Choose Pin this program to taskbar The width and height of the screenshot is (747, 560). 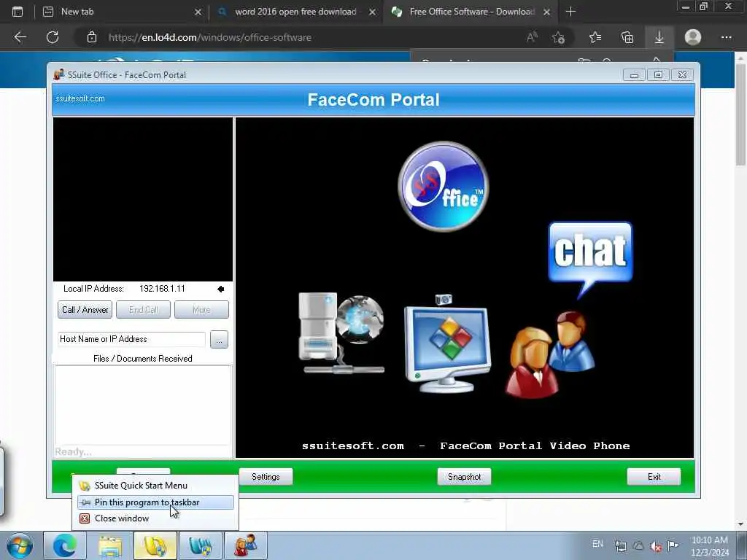pyautogui.click(x=155, y=502)
